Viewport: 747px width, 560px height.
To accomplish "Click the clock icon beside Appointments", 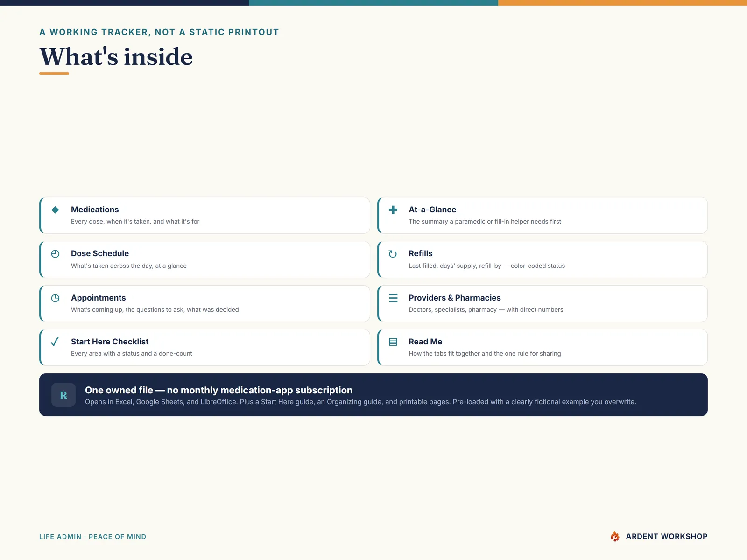I will tap(55, 298).
